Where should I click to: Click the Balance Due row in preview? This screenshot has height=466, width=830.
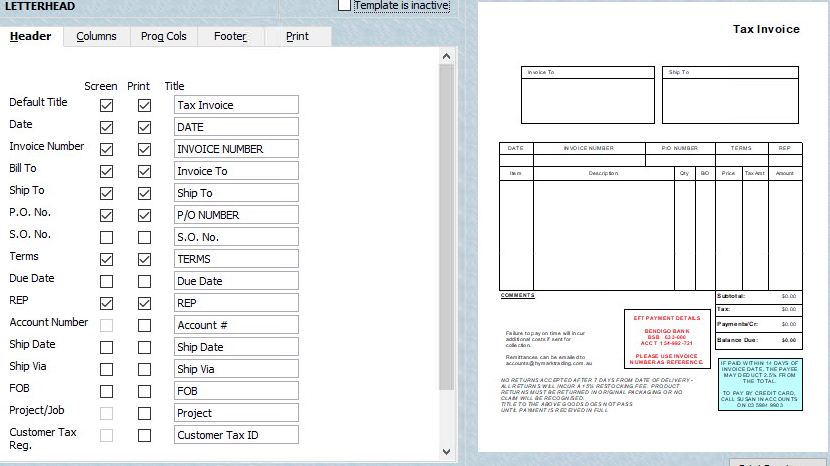pyautogui.click(x=759, y=340)
